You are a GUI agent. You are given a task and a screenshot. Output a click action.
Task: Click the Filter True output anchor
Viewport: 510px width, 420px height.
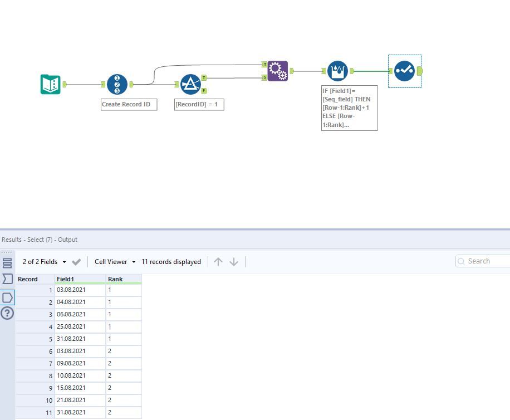[x=204, y=78]
